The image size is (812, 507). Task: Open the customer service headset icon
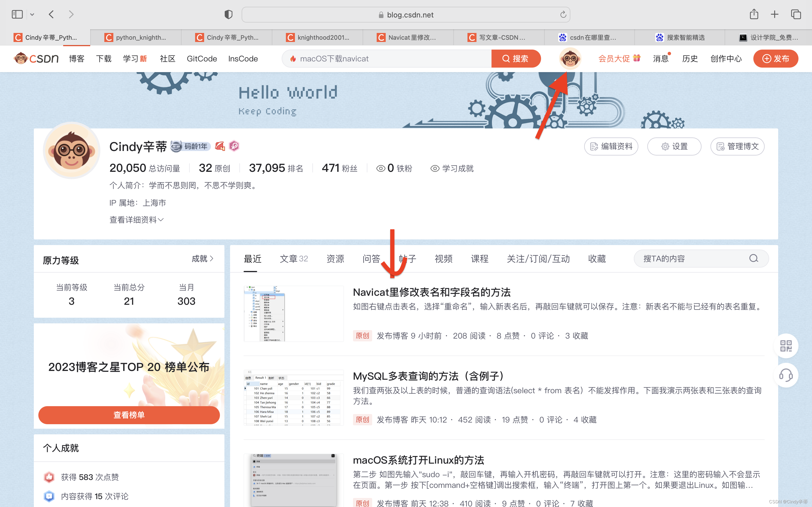point(785,375)
